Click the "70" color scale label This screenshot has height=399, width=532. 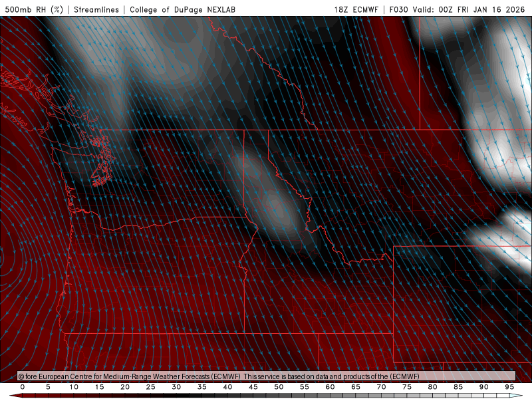pyautogui.click(x=381, y=387)
